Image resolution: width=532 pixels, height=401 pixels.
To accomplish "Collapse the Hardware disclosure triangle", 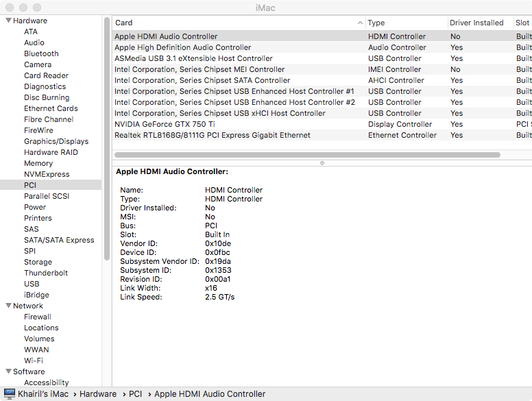I will click(x=8, y=21).
